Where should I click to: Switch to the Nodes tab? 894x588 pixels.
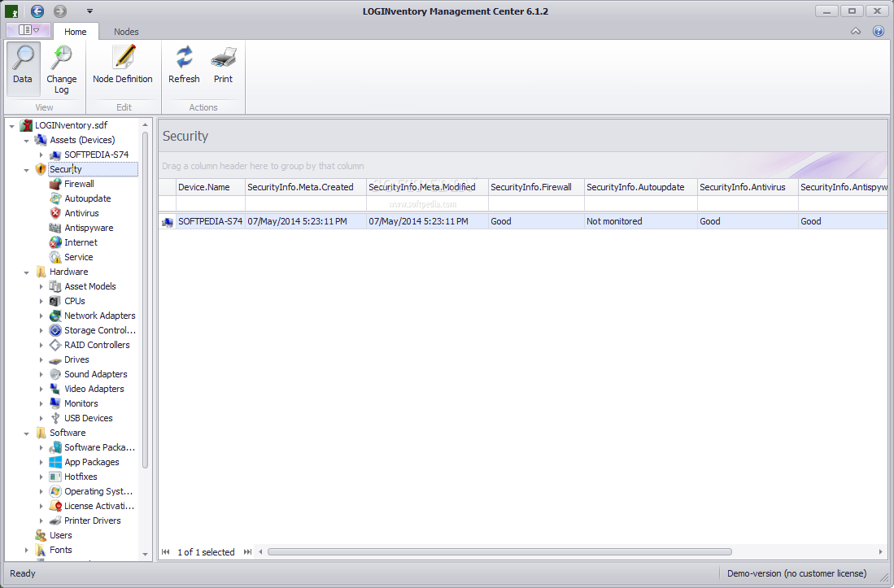point(126,32)
